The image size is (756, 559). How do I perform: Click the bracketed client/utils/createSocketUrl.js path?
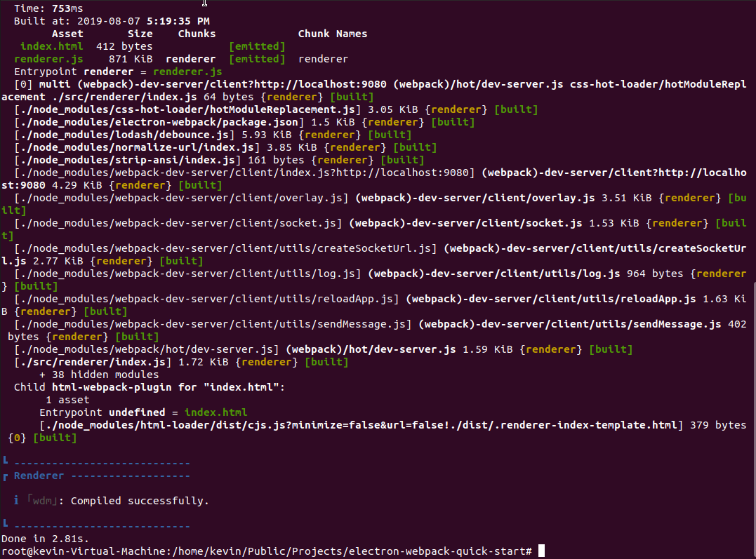point(225,248)
